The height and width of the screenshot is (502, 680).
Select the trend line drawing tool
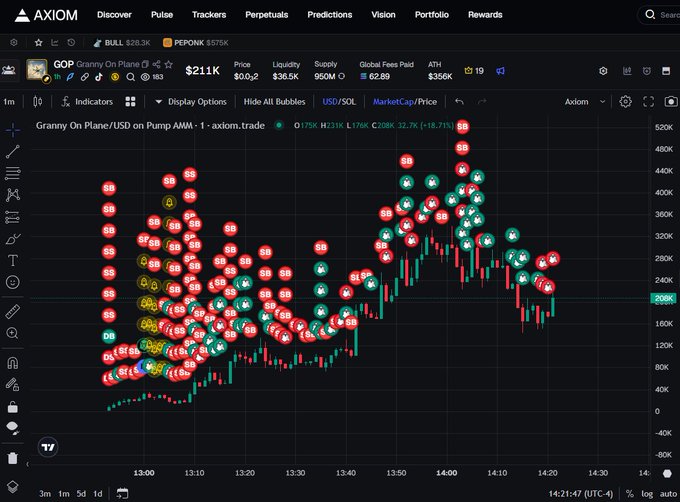tap(13, 151)
